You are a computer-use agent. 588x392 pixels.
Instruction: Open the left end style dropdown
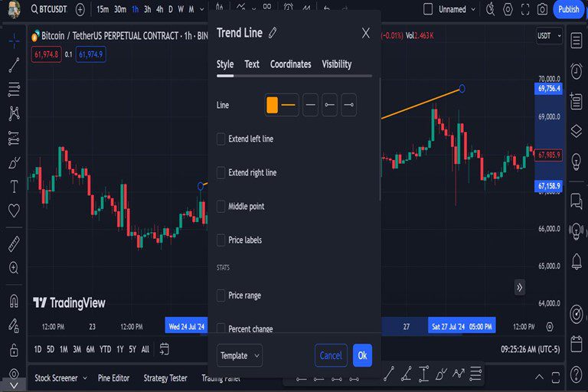tap(329, 105)
